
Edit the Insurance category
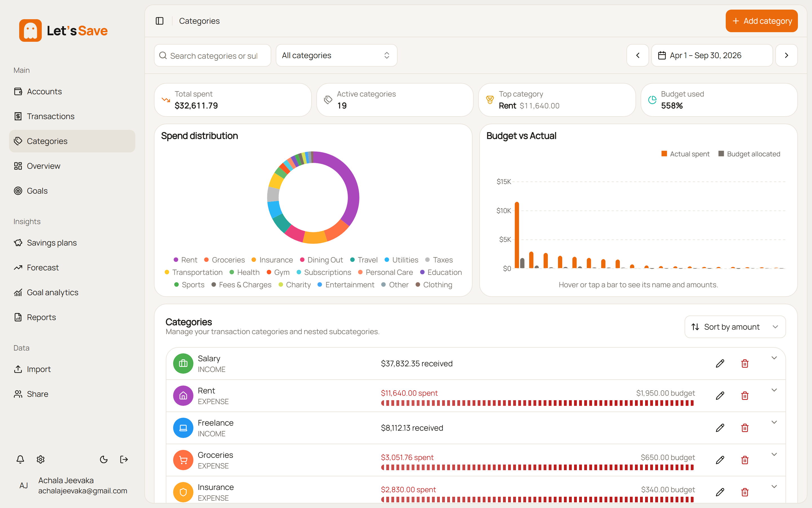coord(720,492)
